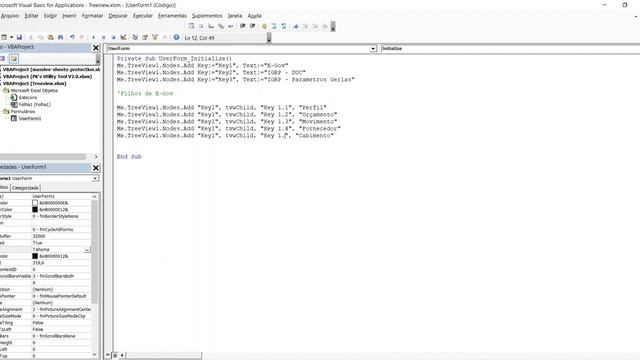
Task: Click the black BorderColor swatch in properties
Action: 35,209
